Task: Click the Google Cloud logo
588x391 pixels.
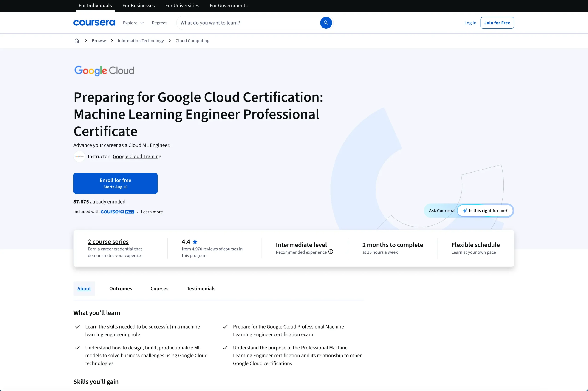Action: tap(104, 71)
